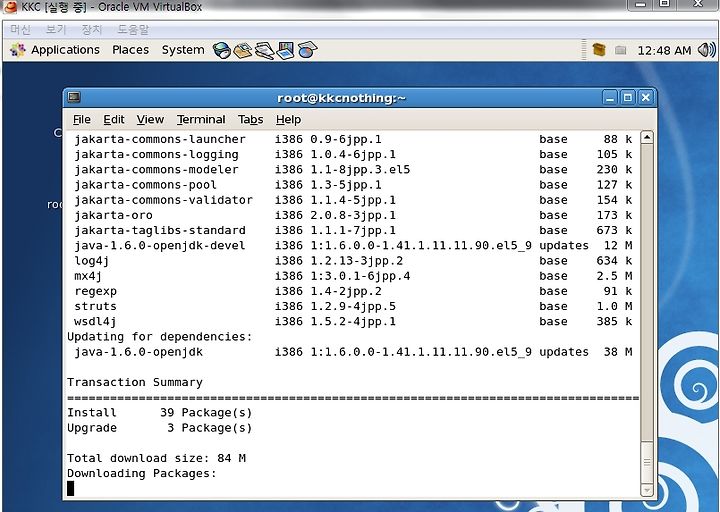Open the Places menu
Viewport: 720px width, 512px height.
point(130,50)
